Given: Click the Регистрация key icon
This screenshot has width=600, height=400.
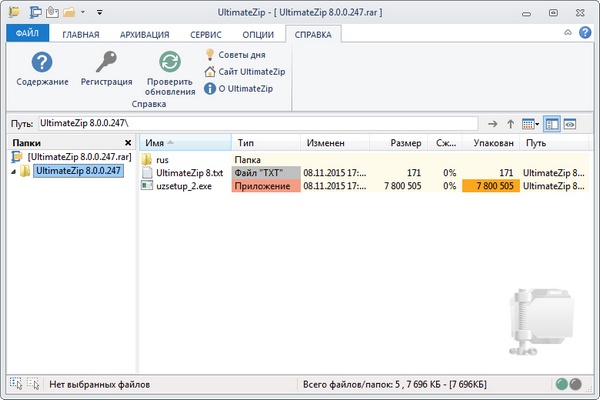Looking at the screenshot, I should click(x=106, y=68).
